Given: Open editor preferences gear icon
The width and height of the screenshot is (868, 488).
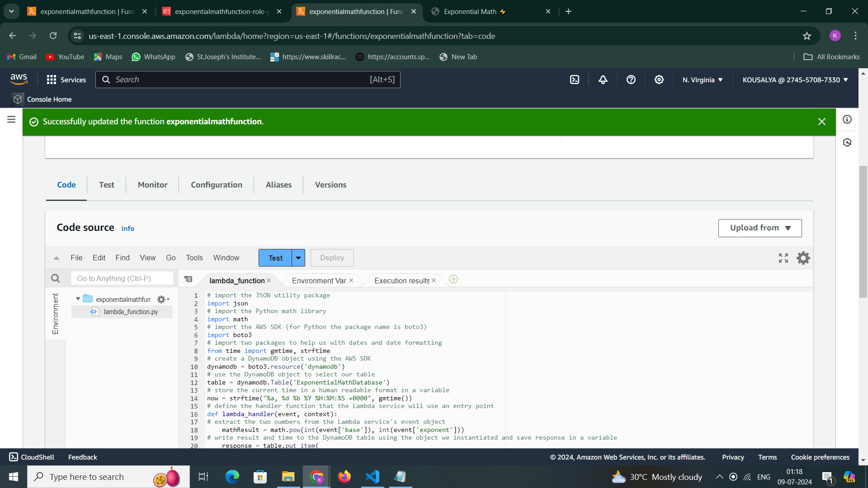Looking at the screenshot, I should click(803, 258).
